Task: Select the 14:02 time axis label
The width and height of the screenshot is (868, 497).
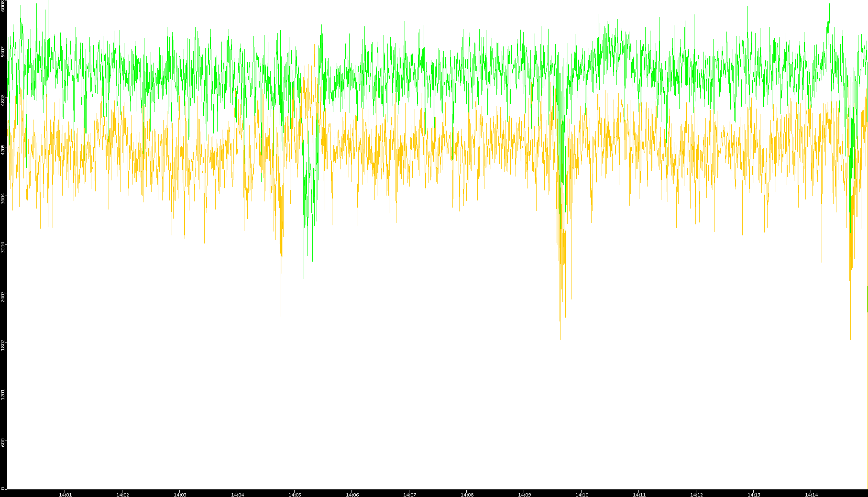Action: 122,495
